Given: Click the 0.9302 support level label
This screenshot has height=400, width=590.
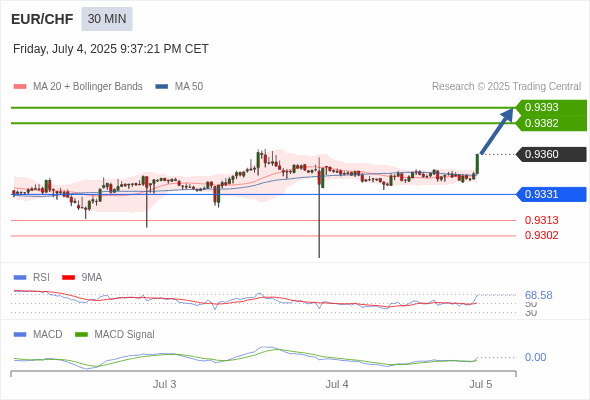Looking at the screenshot, I should tap(541, 235).
